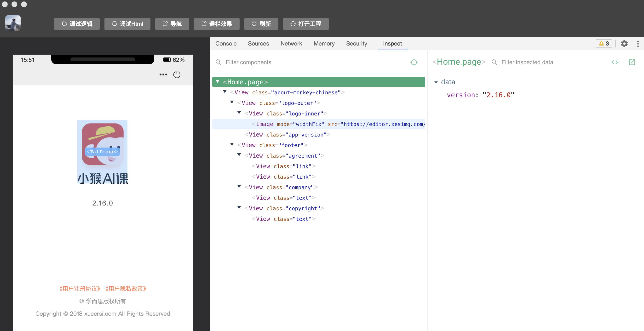Image resolution: width=644 pixels, height=331 pixels.
Task: Open the 《用户隐私政策》 link
Action: (x=126, y=289)
